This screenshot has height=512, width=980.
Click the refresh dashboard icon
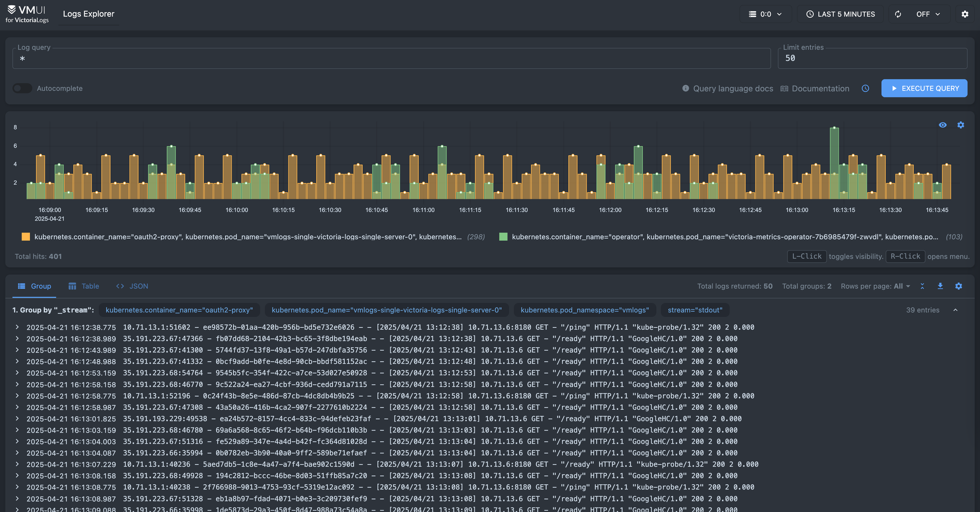pos(898,14)
